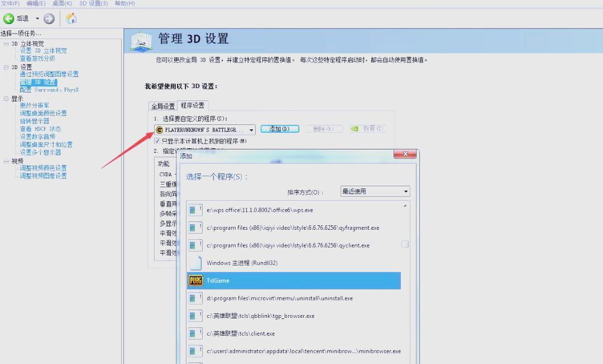Open the 桌面(K) menu
The width and height of the screenshot is (603, 364).
tap(62, 3)
